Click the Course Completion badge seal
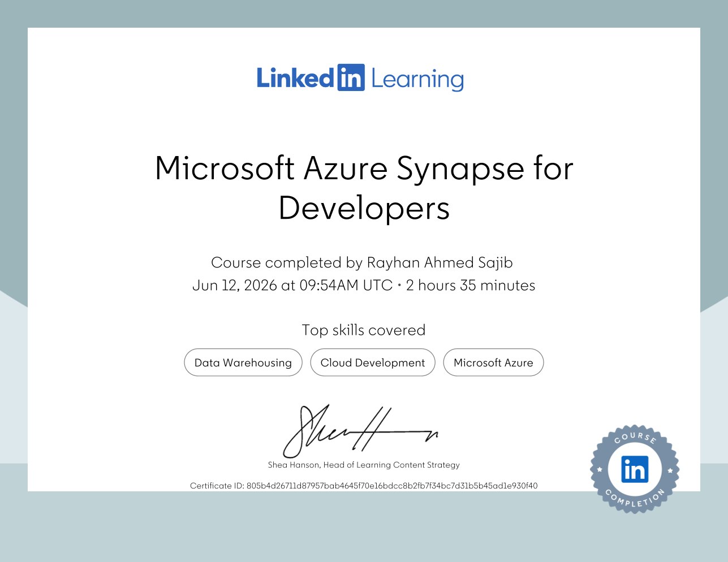The image size is (728, 562). pos(635,469)
